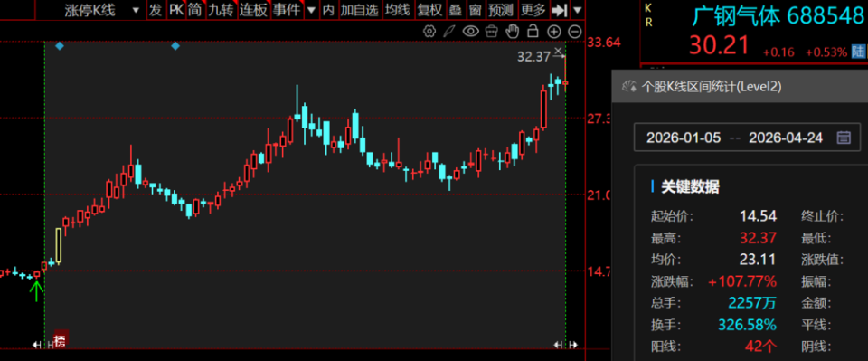Click the K marker beside stock name
The image size is (868, 361).
click(649, 9)
